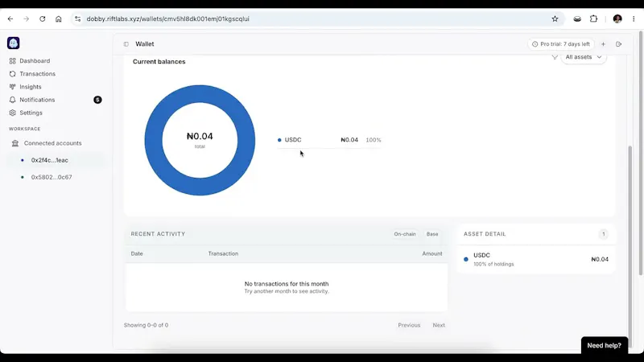
Task: Click the notifications count badge
Action: click(x=97, y=100)
